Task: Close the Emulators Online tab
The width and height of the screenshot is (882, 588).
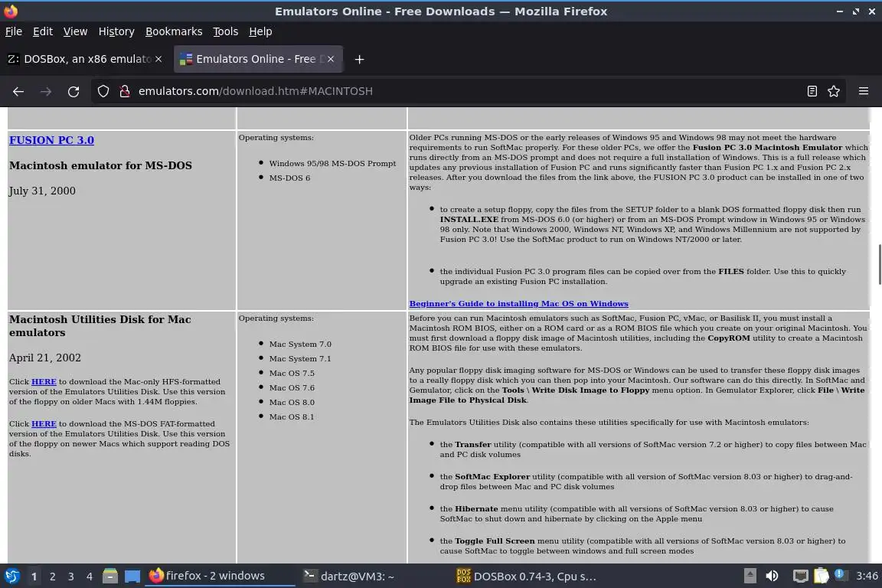Action: 331,59
